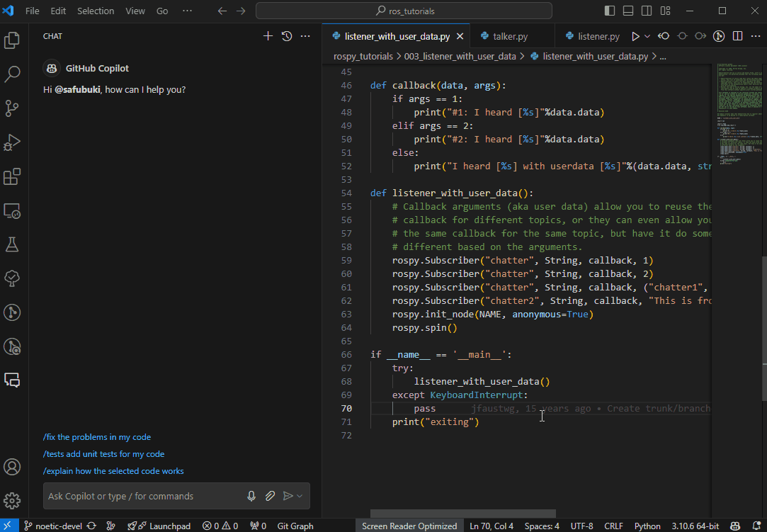Expand the hidden menu items ellipsis
This screenshot has width=767, height=532.
[x=188, y=11]
